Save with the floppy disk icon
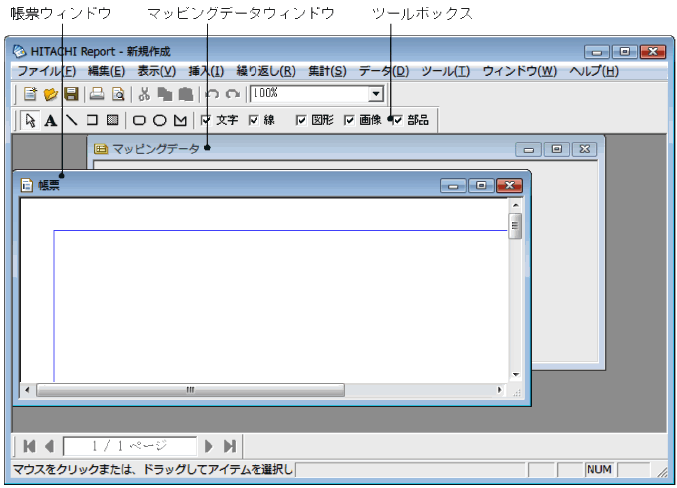 pos(71,94)
